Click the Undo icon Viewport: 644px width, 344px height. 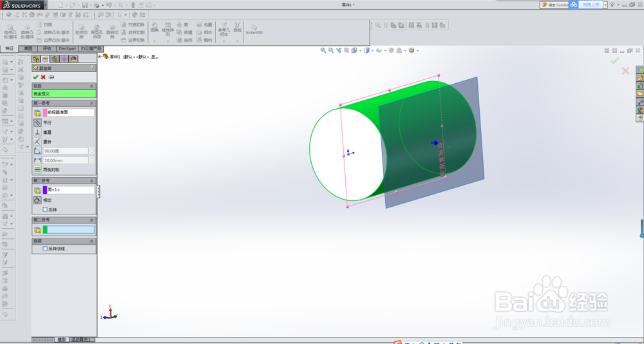click(108, 5)
